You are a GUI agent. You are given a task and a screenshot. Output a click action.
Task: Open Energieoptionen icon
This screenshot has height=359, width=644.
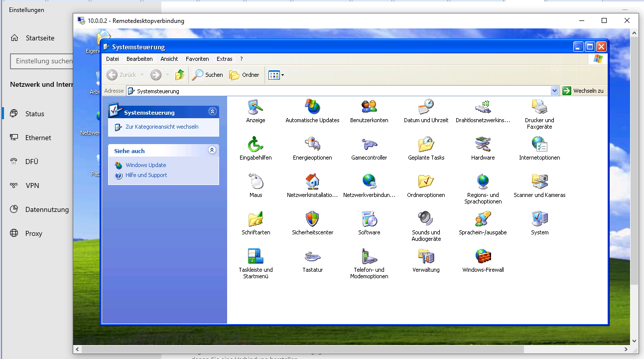click(x=312, y=144)
